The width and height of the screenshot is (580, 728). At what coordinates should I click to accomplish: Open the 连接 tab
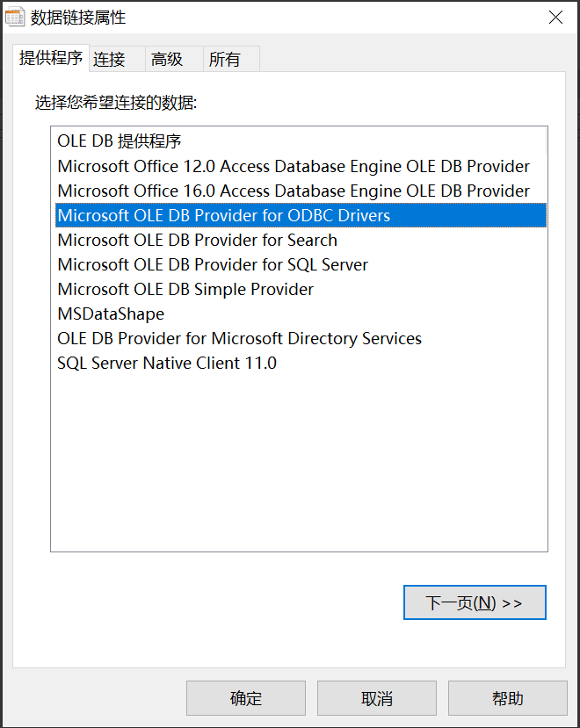pyautogui.click(x=109, y=59)
